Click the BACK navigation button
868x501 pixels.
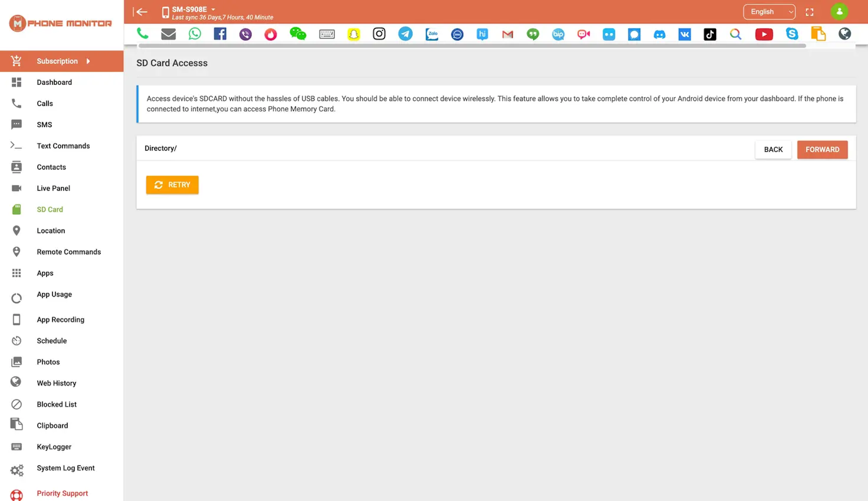click(x=773, y=150)
